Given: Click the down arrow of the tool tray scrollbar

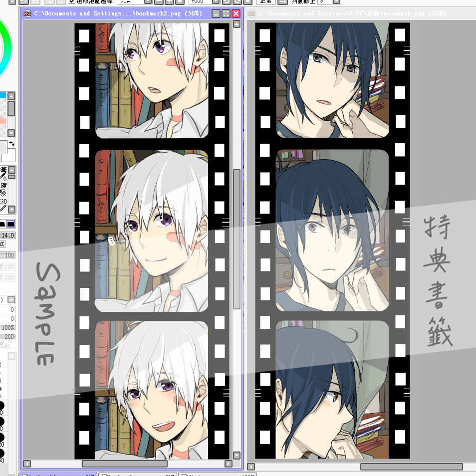Looking at the screenshot, I should click(x=12, y=209).
